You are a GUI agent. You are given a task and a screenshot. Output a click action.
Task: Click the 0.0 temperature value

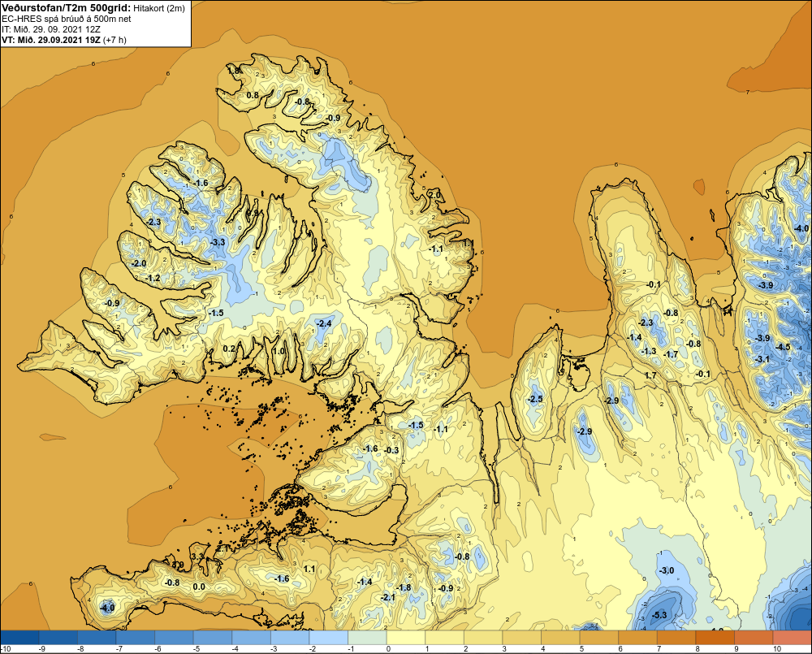pos(199,587)
